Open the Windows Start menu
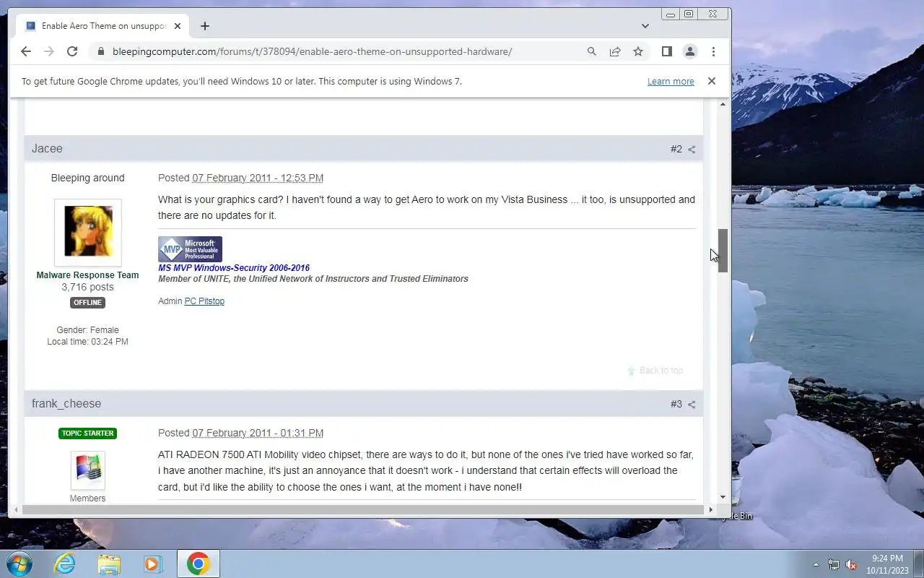This screenshot has width=924, height=578. [x=18, y=564]
